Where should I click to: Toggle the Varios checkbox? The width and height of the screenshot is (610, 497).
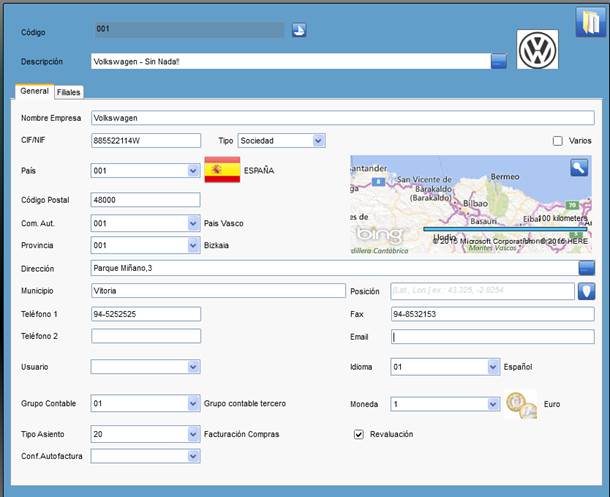557,141
